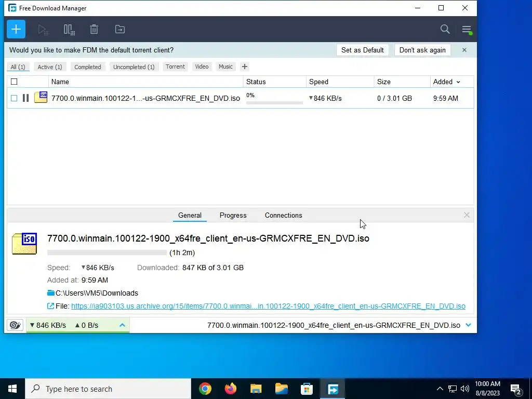Image resolution: width=532 pixels, height=399 pixels.
Task: Select the Video filter tag
Action: (x=202, y=66)
